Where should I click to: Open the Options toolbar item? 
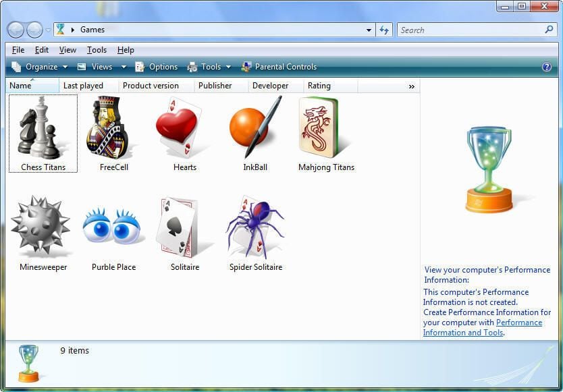[156, 67]
